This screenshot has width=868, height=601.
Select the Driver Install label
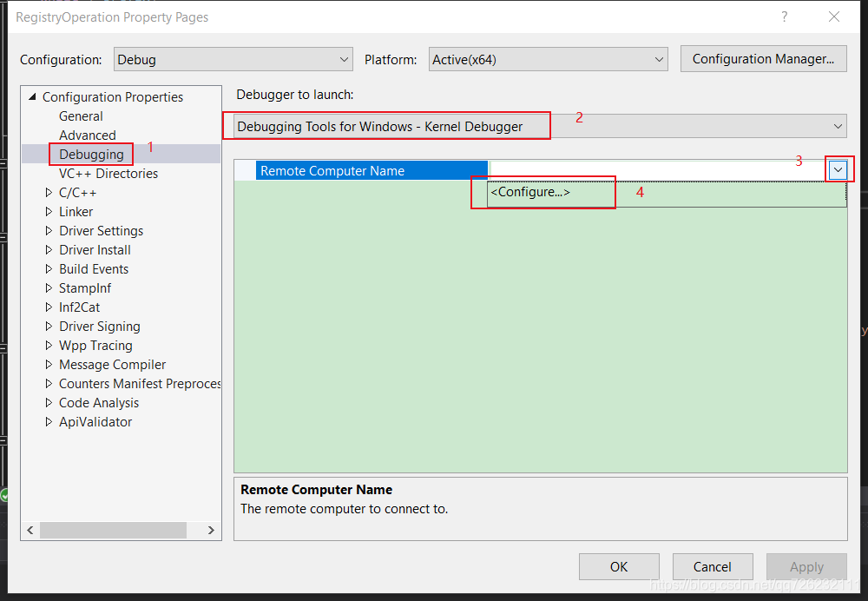(x=95, y=250)
